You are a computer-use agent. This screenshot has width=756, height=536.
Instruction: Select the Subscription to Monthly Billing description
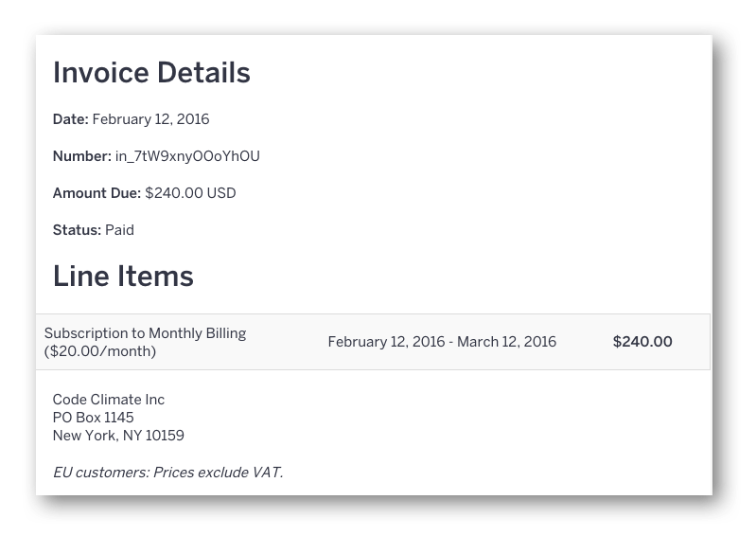145,333
